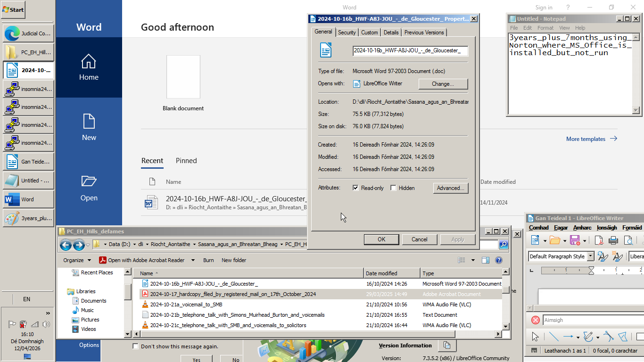
Task: Expand the curve tool dropdown in Writer
Action: click(x=597, y=337)
